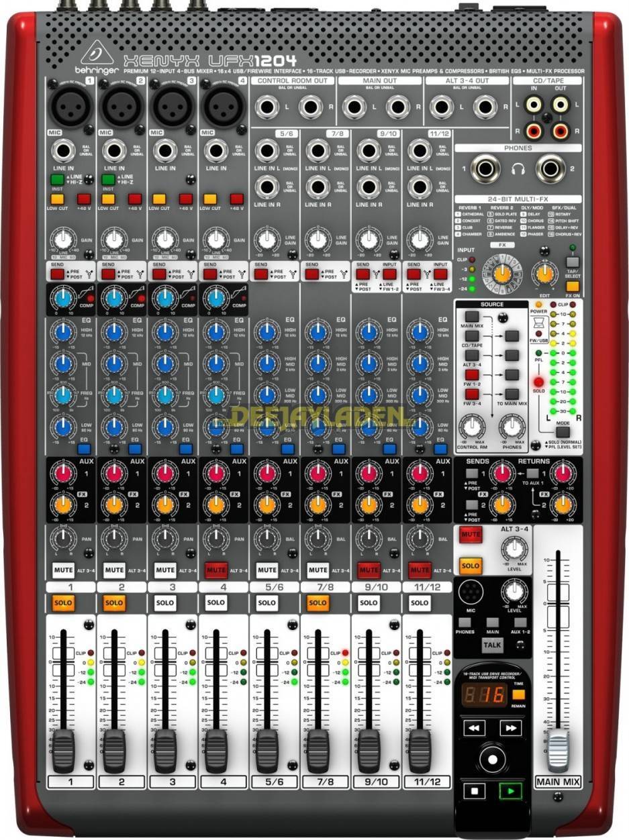This screenshot has height=840, width=629.
Task: Enable LOW CUT on channel 1
Action: 57,199
